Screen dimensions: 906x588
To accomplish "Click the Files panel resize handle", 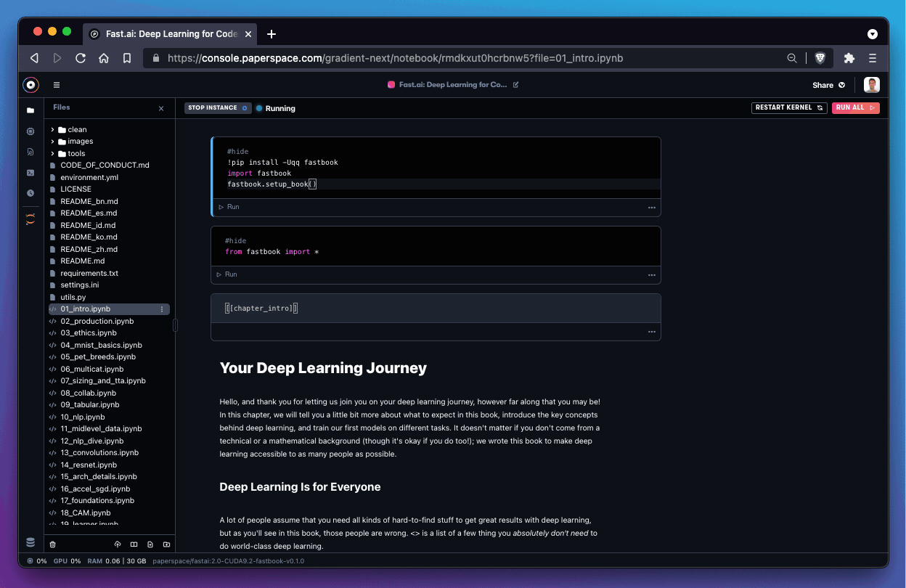I will point(175,326).
